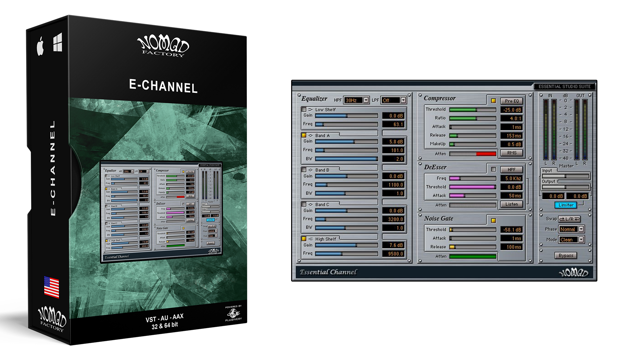
Task: Click the plugin thumbnail on the box cover
Action: tap(162, 212)
